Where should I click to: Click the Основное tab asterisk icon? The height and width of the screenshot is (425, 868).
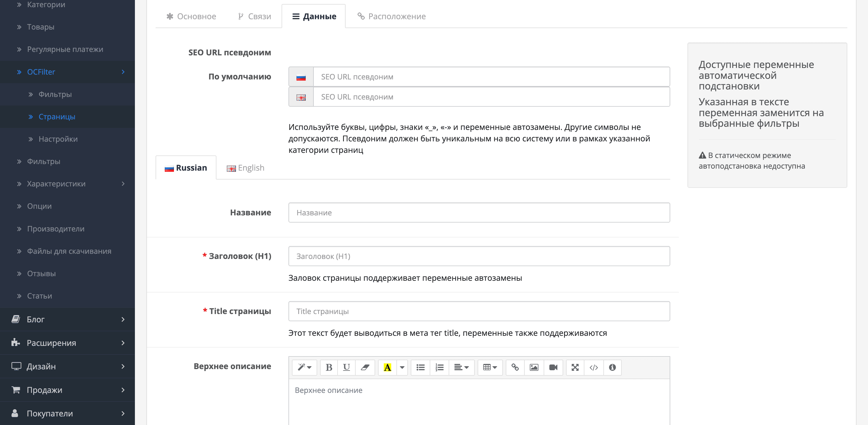coord(170,16)
